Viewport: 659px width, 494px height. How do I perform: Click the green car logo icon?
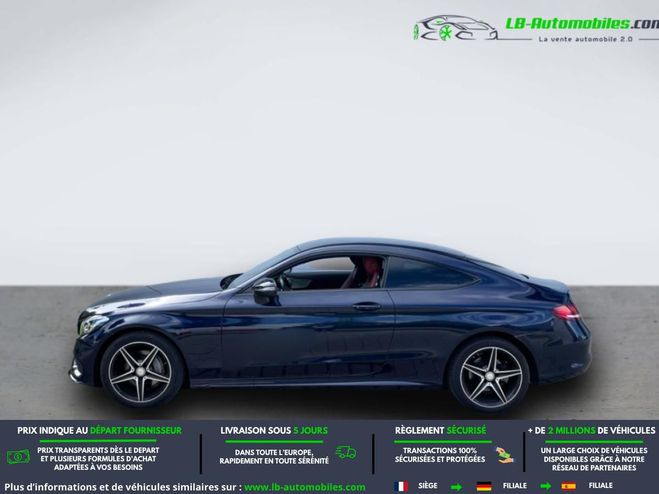[455, 28]
